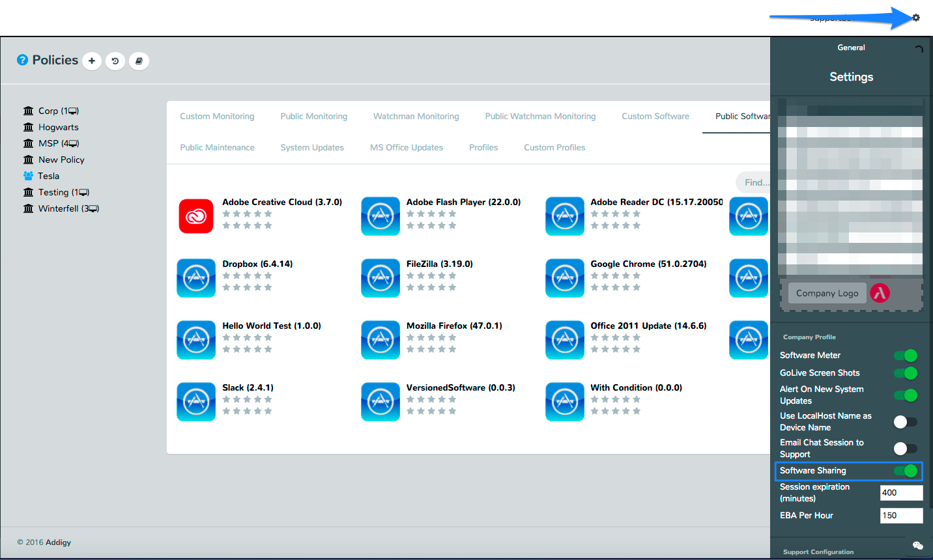Viewport: 933px width, 560px height.
Task: Open the System Updates tab
Action: (312, 148)
